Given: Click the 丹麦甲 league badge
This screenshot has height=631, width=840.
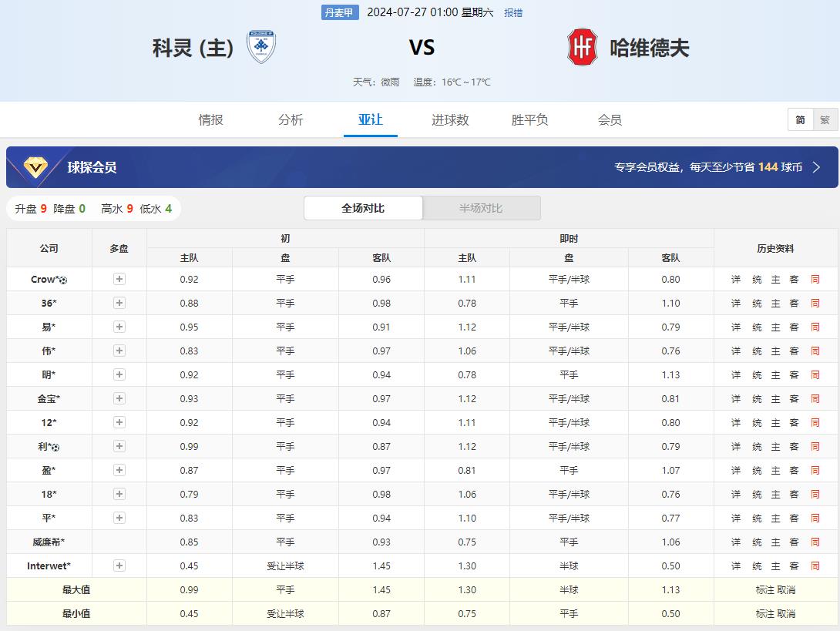Looking at the screenshot, I should (339, 13).
